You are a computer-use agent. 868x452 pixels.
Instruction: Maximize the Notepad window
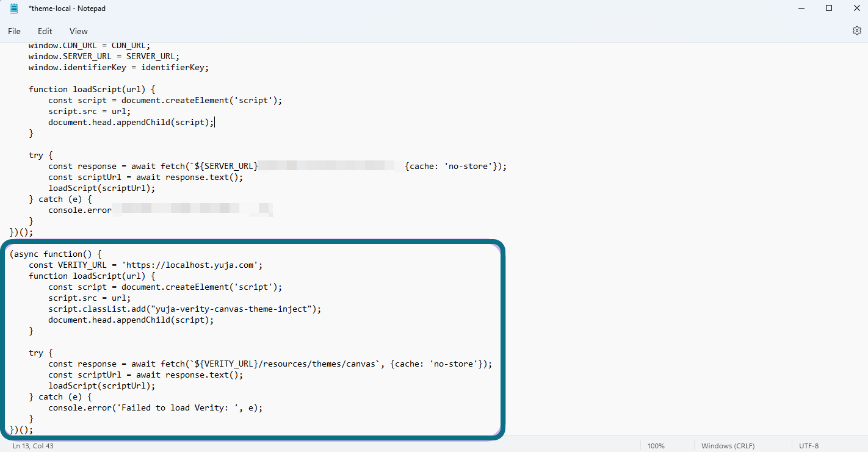coord(828,8)
